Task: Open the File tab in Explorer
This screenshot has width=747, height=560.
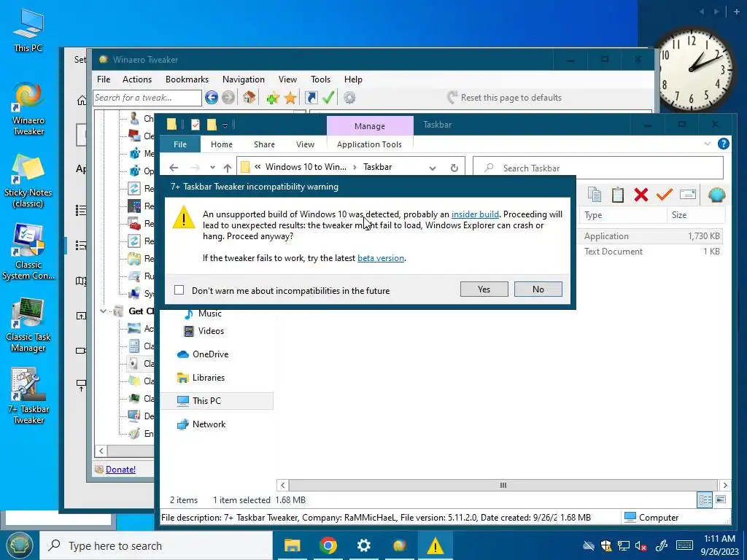Action: (180, 144)
